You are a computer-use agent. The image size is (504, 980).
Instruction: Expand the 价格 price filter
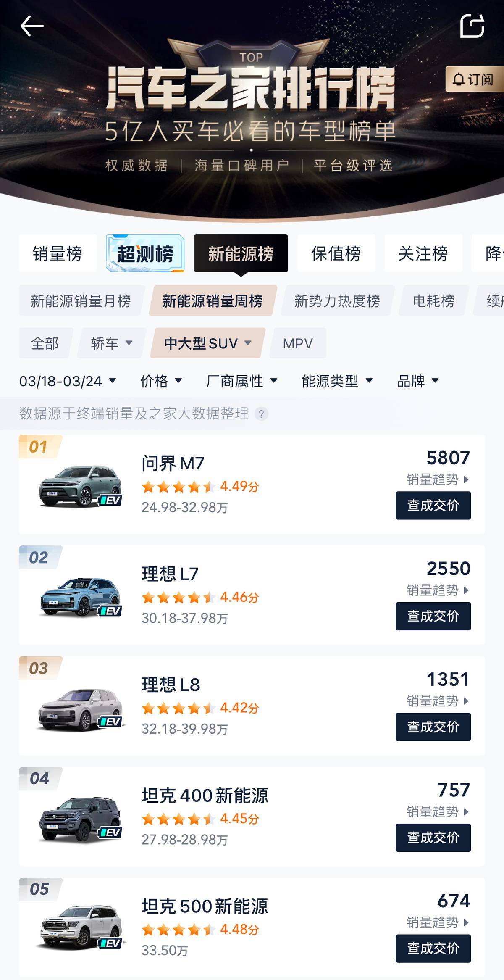(161, 381)
